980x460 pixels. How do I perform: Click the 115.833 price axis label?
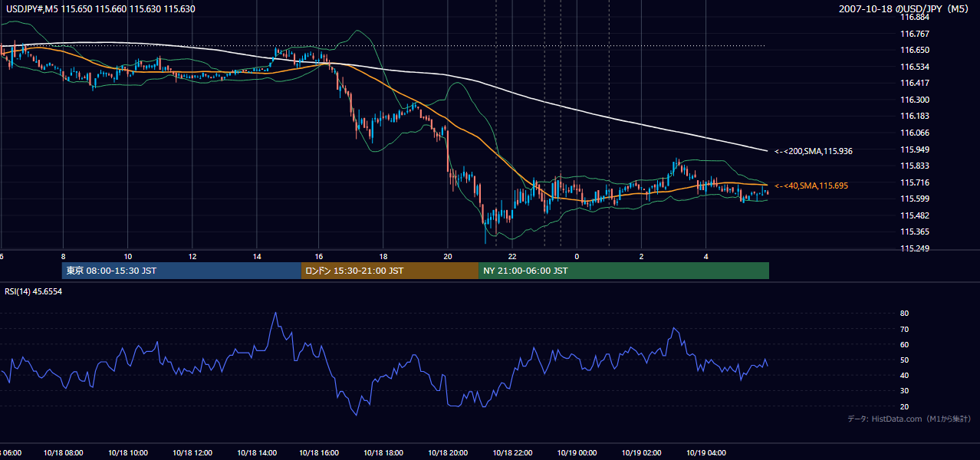916,166
